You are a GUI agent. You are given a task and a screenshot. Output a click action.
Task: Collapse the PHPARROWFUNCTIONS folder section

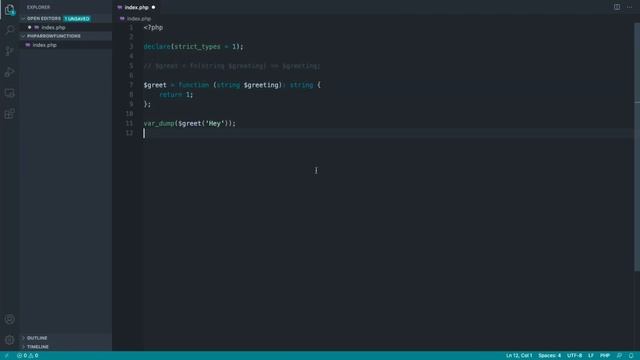pos(54,36)
